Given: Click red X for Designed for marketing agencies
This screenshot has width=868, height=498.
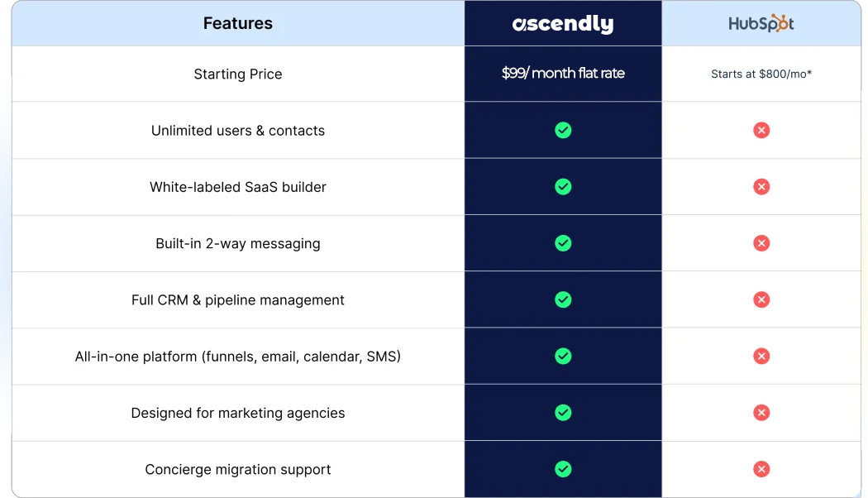Looking at the screenshot, I should pyautogui.click(x=761, y=412).
